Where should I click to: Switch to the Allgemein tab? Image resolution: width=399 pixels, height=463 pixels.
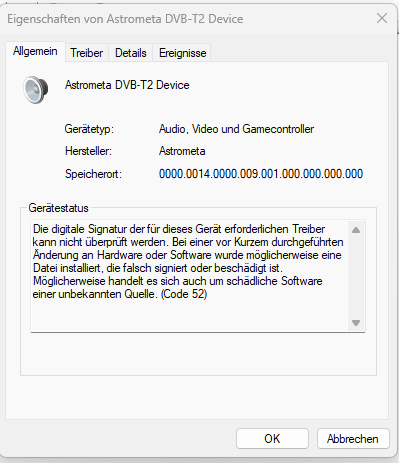(35, 51)
